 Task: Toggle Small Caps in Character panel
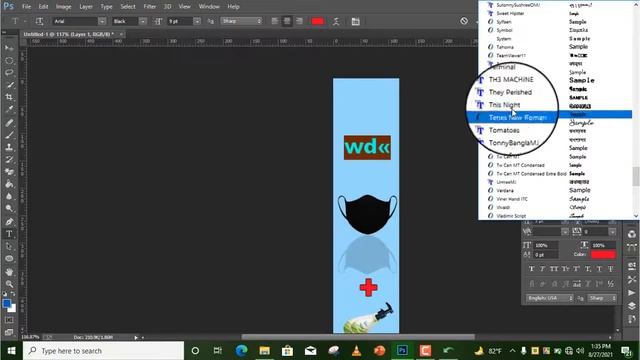[x=565, y=269]
